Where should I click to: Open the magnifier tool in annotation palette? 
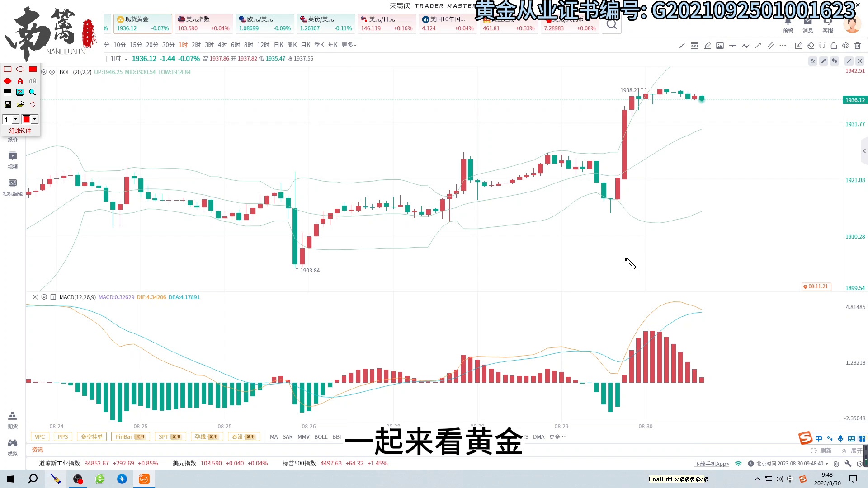[33, 92]
